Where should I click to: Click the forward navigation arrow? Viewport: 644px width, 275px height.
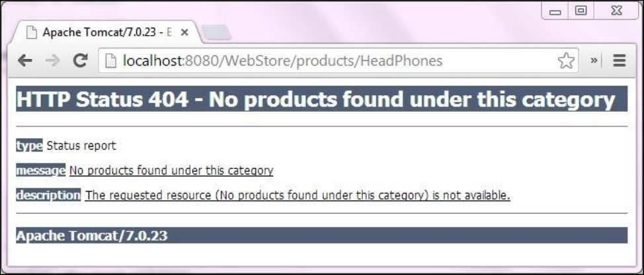(53, 61)
